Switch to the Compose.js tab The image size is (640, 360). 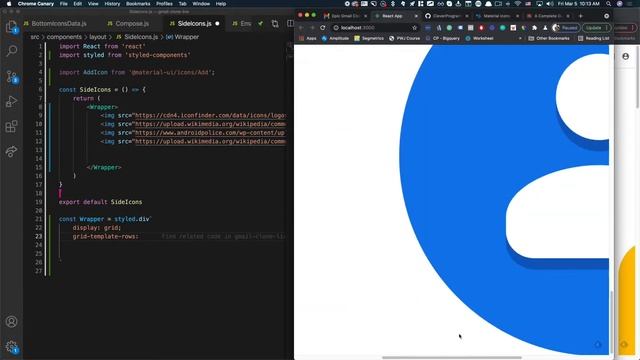[x=128, y=24]
